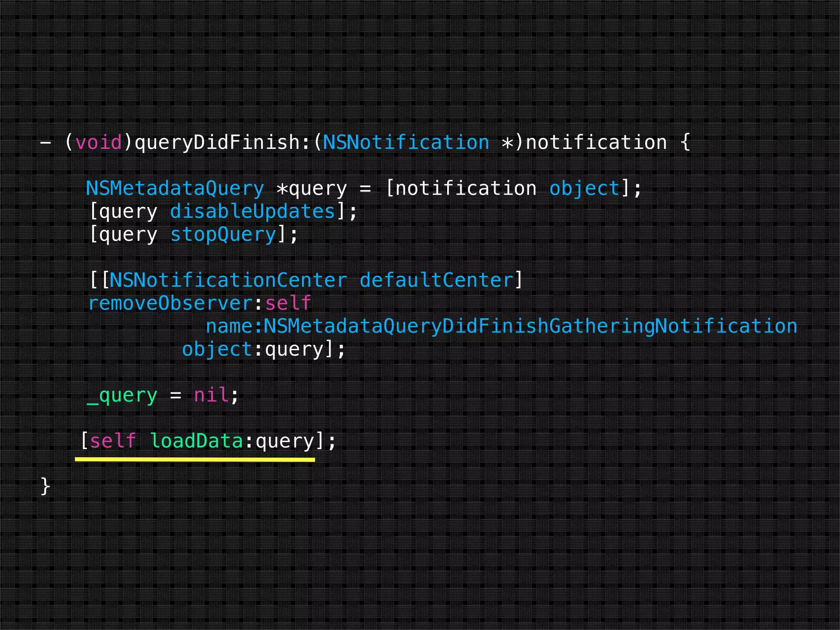The width and height of the screenshot is (840, 630).
Task: Click the 'defaultCenter' selector
Action: [437, 280]
